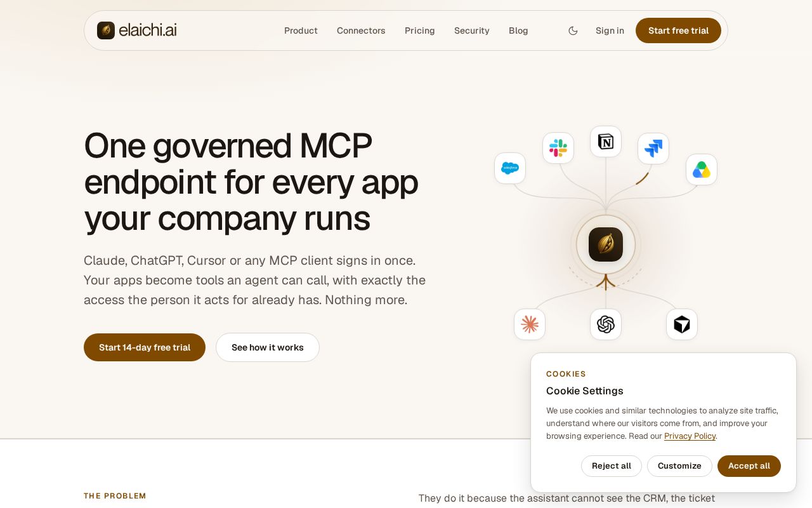Click the ChatGPT icon in diagram
812x508 pixels.
606,324
